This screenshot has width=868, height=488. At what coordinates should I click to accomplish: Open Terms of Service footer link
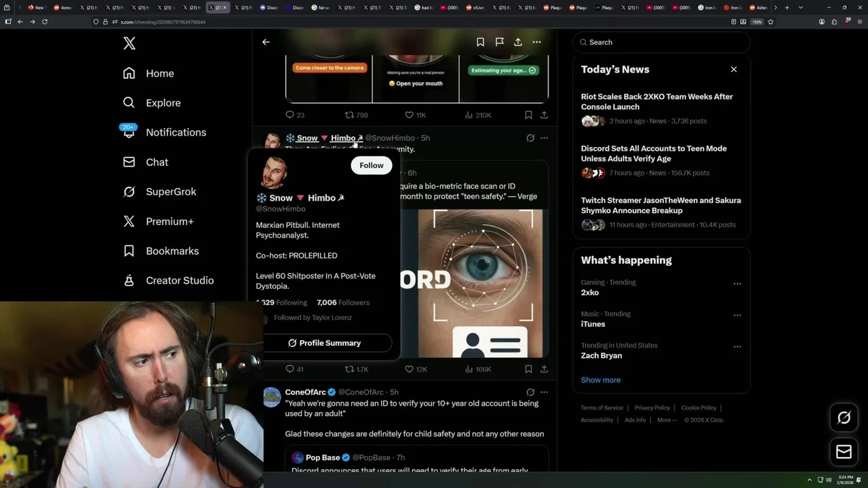[x=601, y=408]
